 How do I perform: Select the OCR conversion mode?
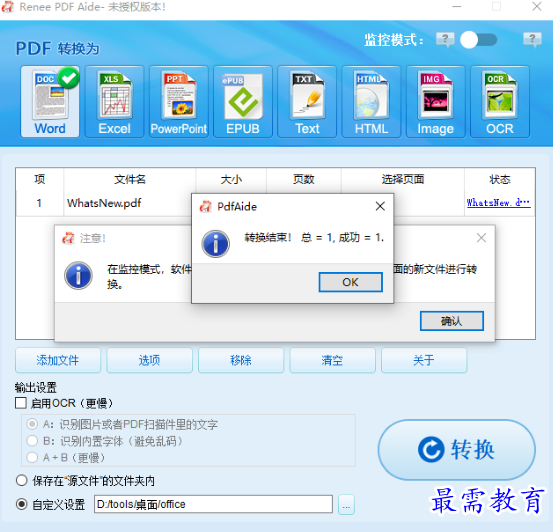point(500,102)
